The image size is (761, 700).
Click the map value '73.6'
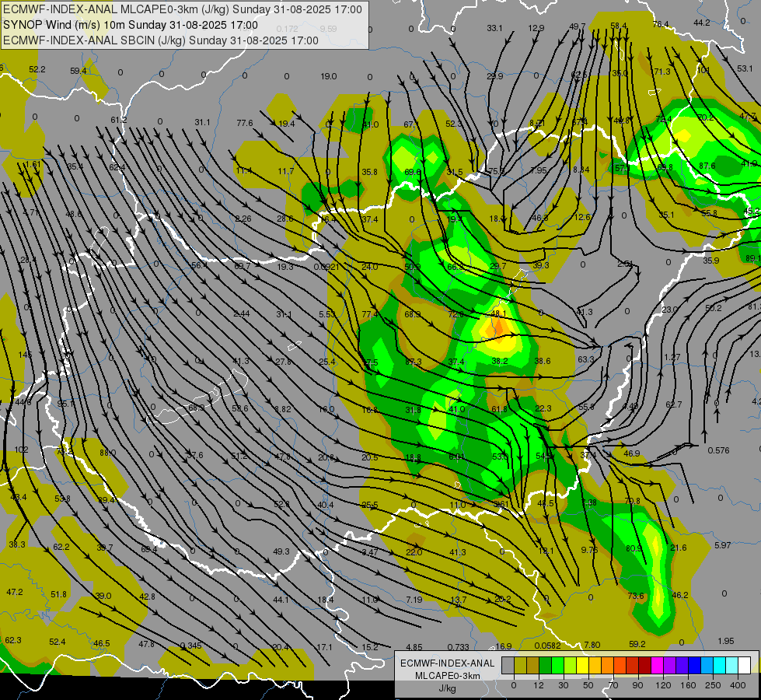point(636,596)
